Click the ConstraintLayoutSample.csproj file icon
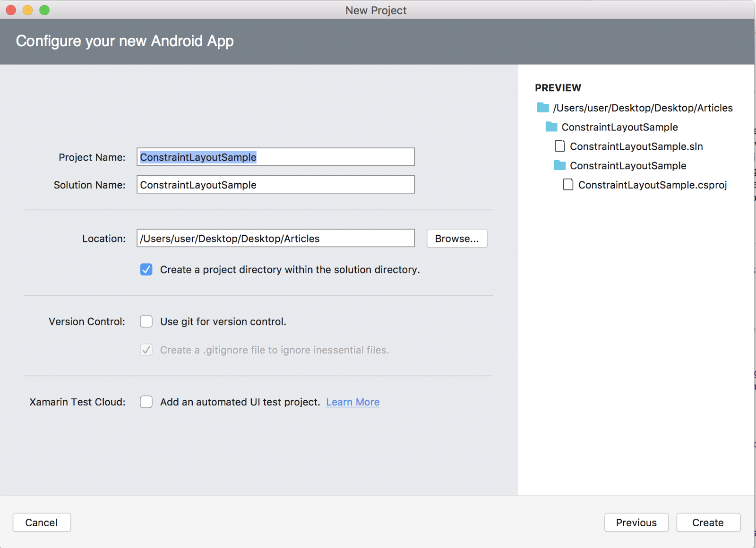Screen dimensions: 756x548 click(x=568, y=184)
